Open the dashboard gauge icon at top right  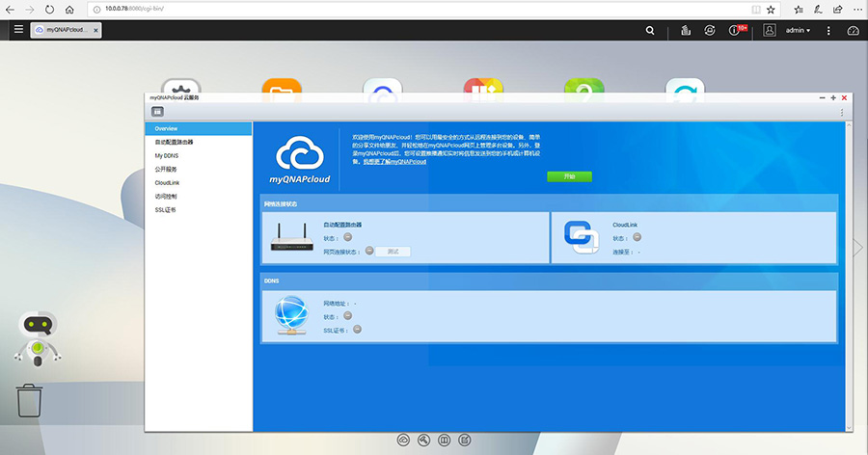coord(853,31)
